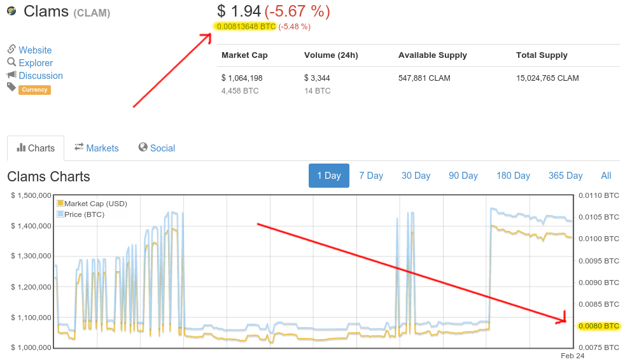Click the globe icon in Social tab
This screenshot has height=364, width=625.
(x=143, y=147)
